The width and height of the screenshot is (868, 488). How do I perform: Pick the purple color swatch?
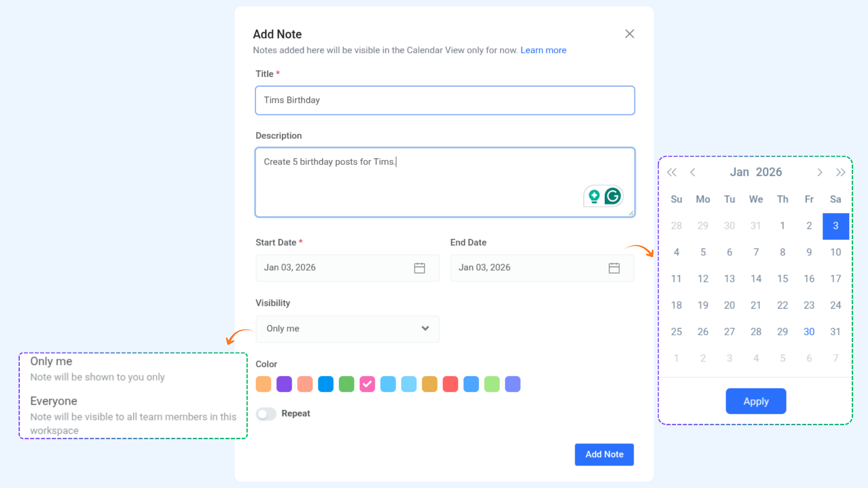click(x=284, y=384)
